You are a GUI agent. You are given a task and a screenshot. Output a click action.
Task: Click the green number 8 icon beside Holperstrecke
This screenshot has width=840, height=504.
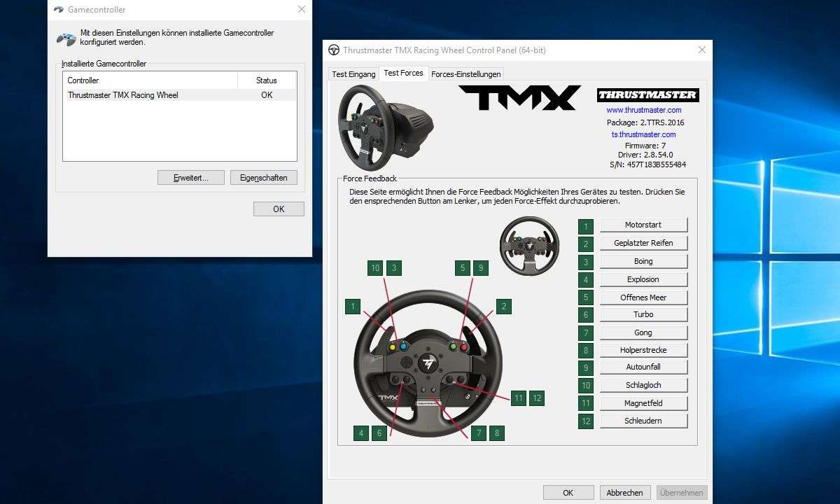click(586, 350)
